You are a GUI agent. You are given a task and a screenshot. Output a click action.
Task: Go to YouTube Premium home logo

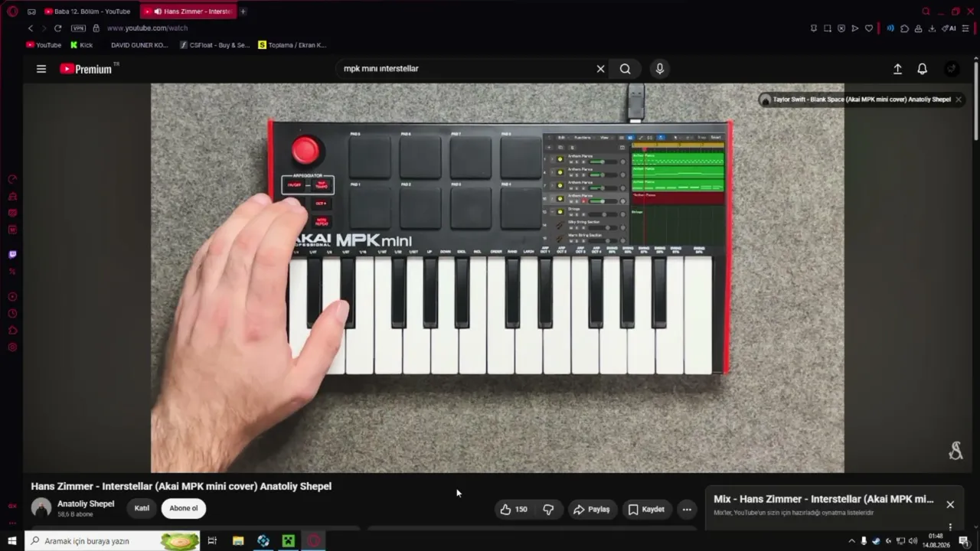click(x=86, y=69)
